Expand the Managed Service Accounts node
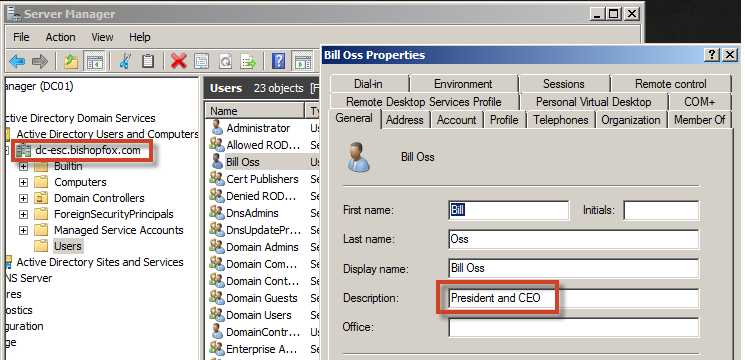 tap(23, 230)
